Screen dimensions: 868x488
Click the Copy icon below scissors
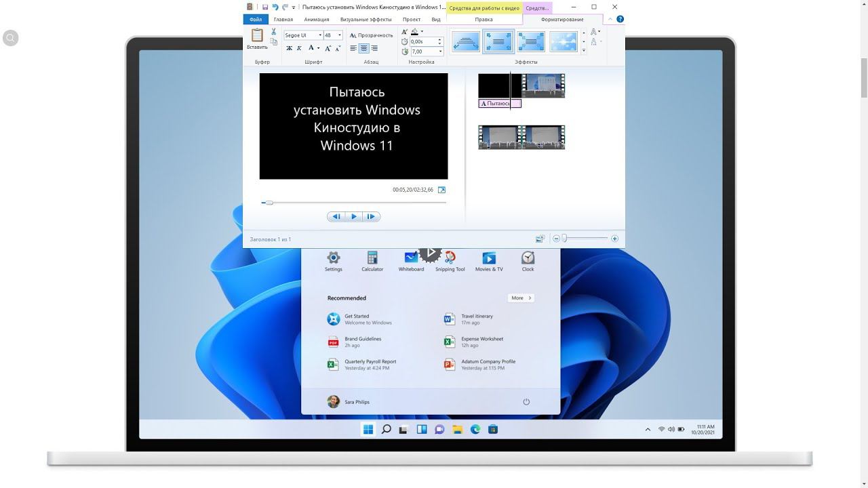[274, 42]
